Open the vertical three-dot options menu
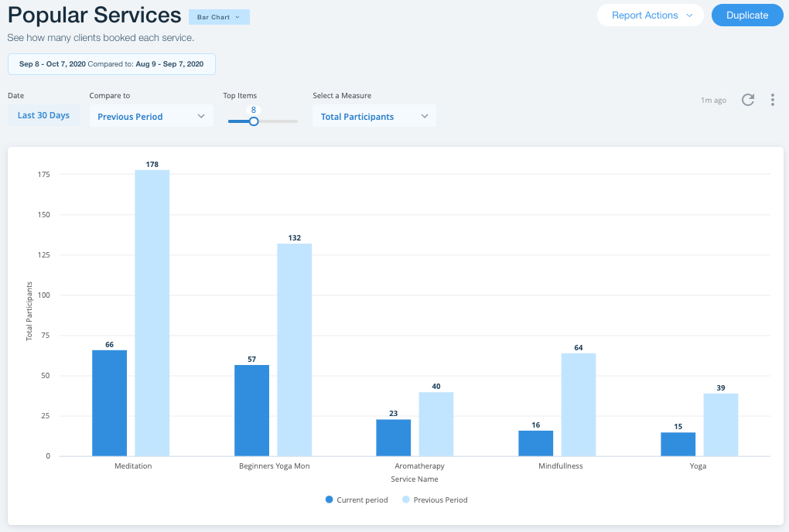Image resolution: width=789 pixels, height=532 pixels. (772, 100)
